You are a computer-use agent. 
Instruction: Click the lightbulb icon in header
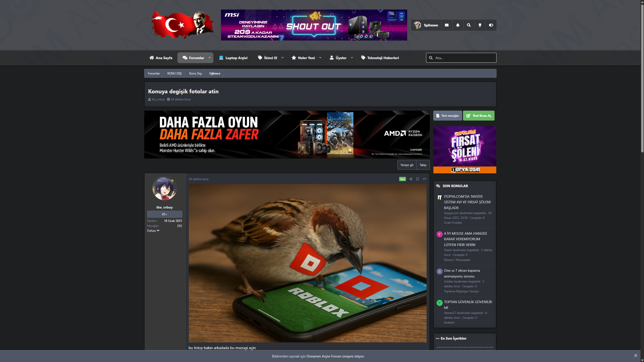point(480,25)
